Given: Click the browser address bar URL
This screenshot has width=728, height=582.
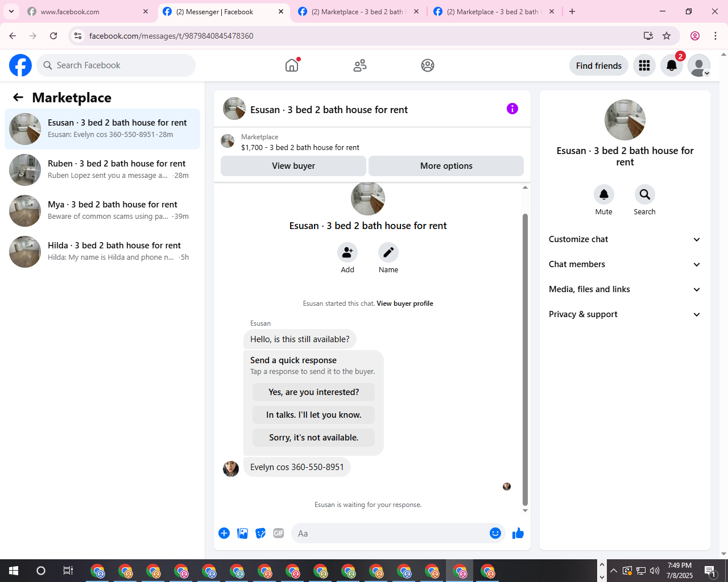Looking at the screenshot, I should tap(171, 36).
